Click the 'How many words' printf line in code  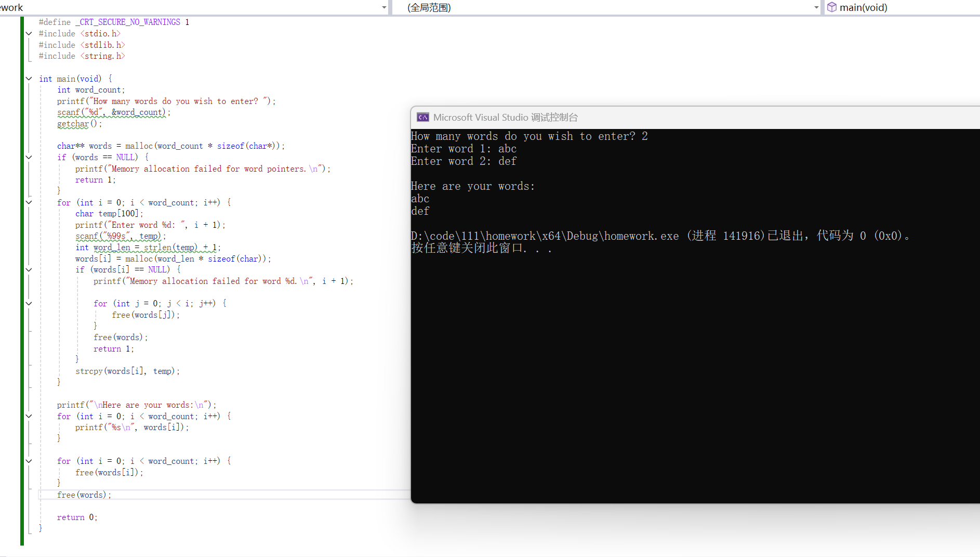pos(166,101)
